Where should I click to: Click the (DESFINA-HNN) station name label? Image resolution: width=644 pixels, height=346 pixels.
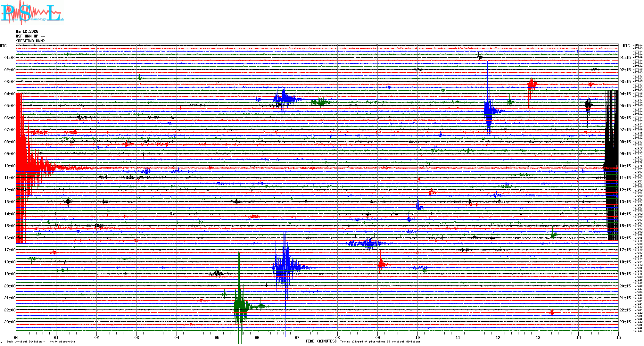click(x=30, y=41)
